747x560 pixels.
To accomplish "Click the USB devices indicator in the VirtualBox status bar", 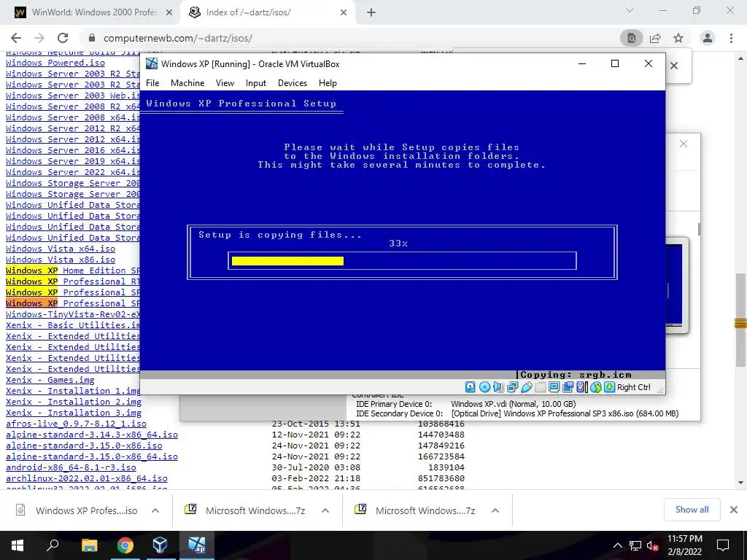I will coord(527,387).
